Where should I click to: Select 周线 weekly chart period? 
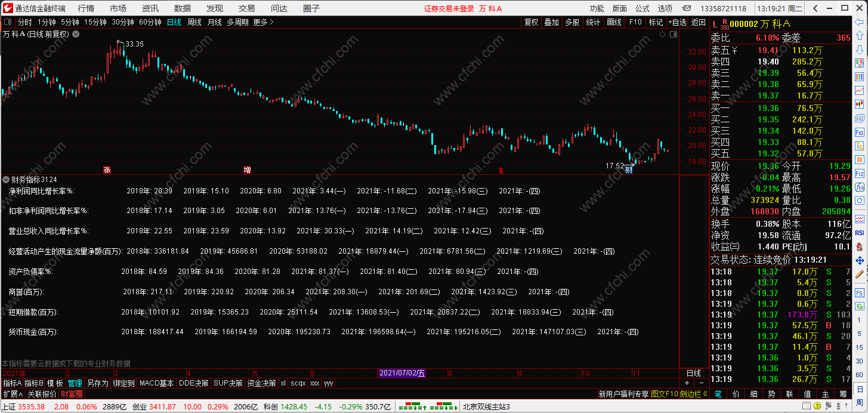[194, 22]
